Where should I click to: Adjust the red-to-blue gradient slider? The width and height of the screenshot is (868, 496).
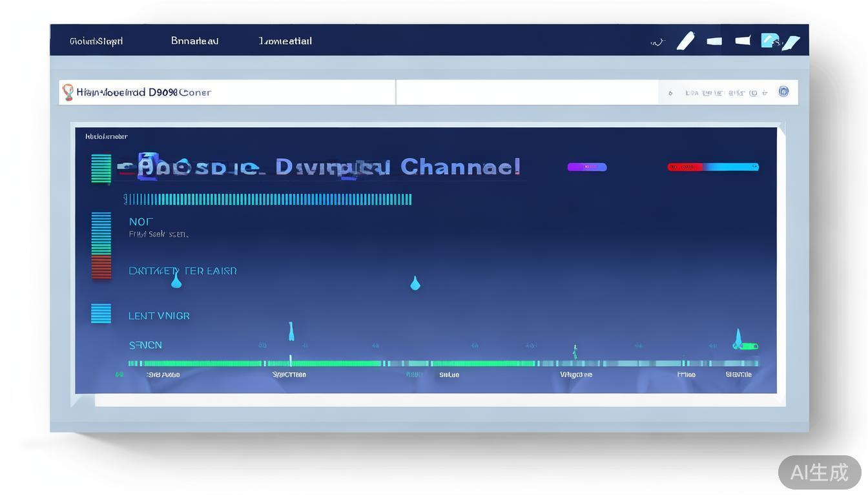pyautogui.click(x=712, y=167)
